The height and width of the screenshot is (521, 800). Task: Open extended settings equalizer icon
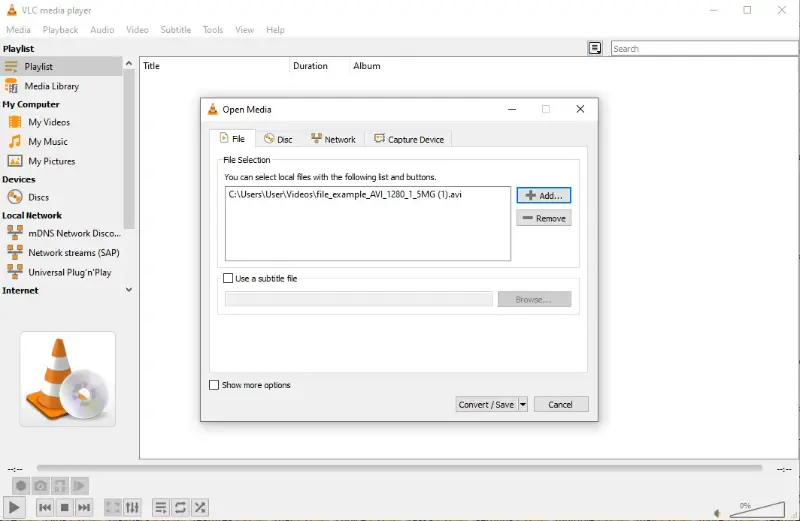[132, 508]
